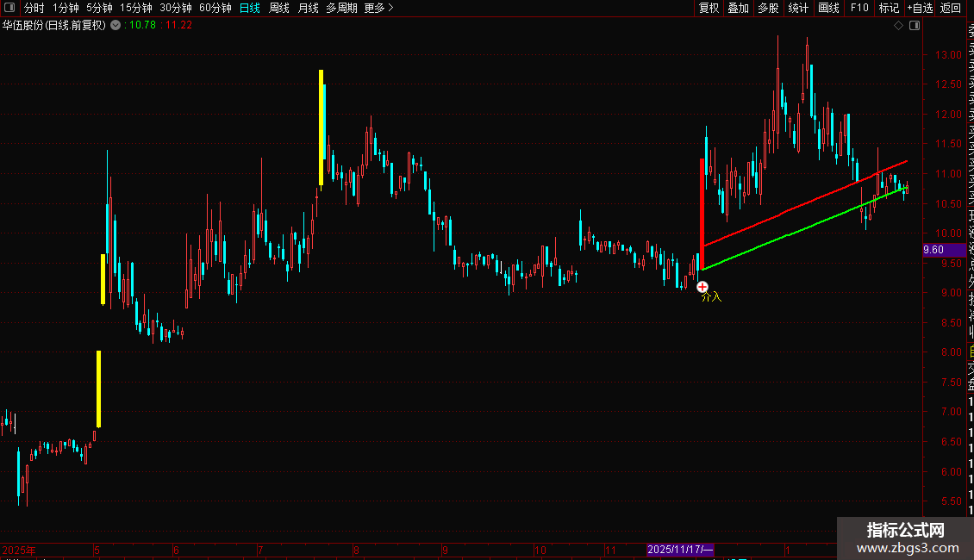Click the diamond marker icon
Image resolution: width=974 pixels, height=560 pixels.
pyautogui.click(x=898, y=26)
